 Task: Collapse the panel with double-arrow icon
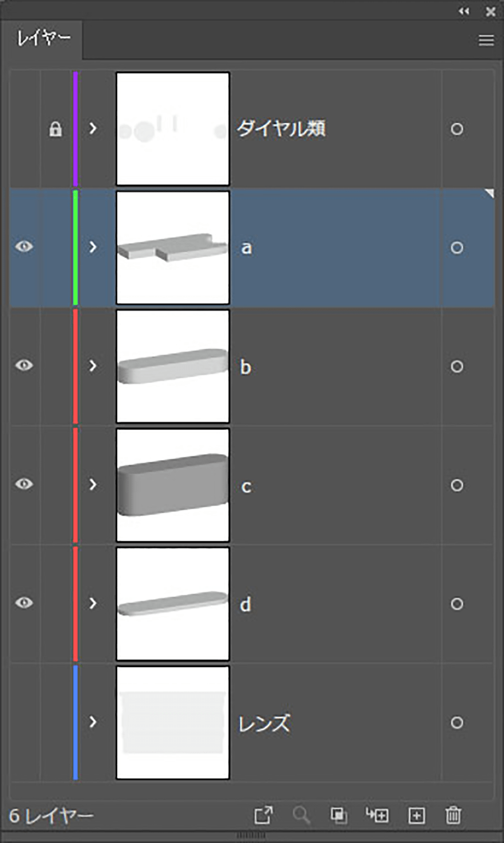click(464, 11)
